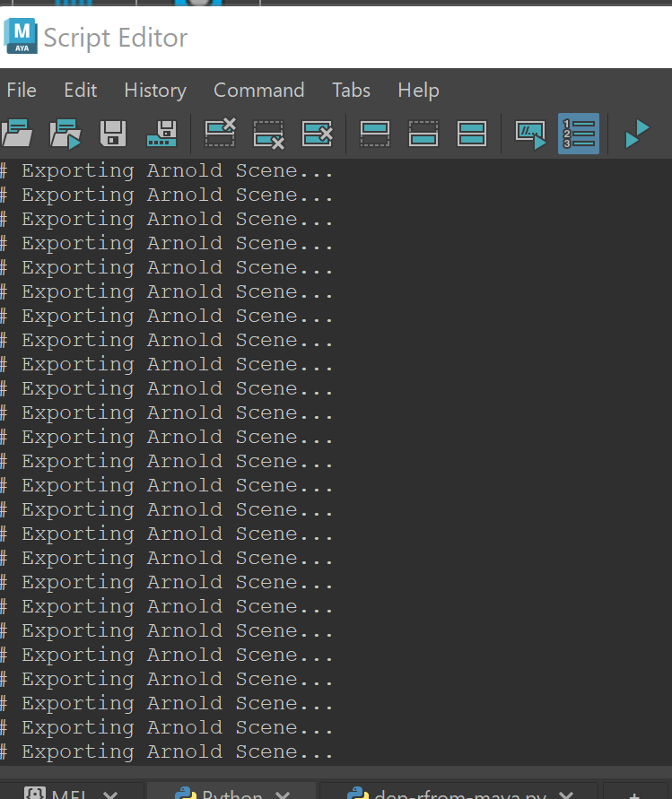This screenshot has width=672, height=799.
Task: Click the Load Script folder icon
Action: [17, 134]
